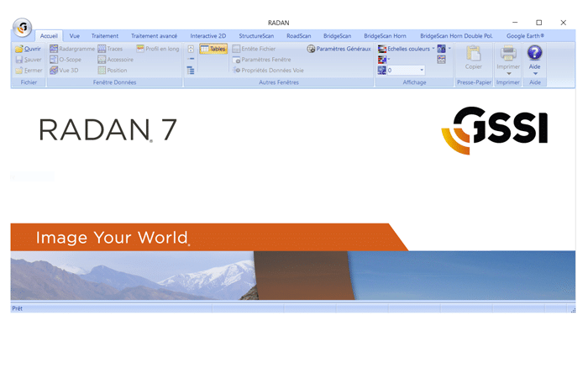Click the Echelles couleurs label
Viewport: 588px width, 378px height.
(409, 49)
